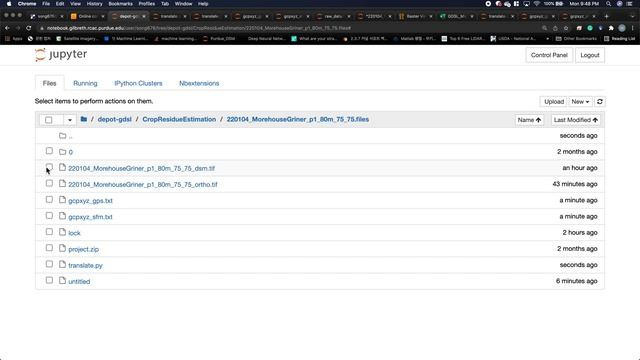Open the Apple menu
Viewport: 640px width, 360px height.
pos(9,4)
